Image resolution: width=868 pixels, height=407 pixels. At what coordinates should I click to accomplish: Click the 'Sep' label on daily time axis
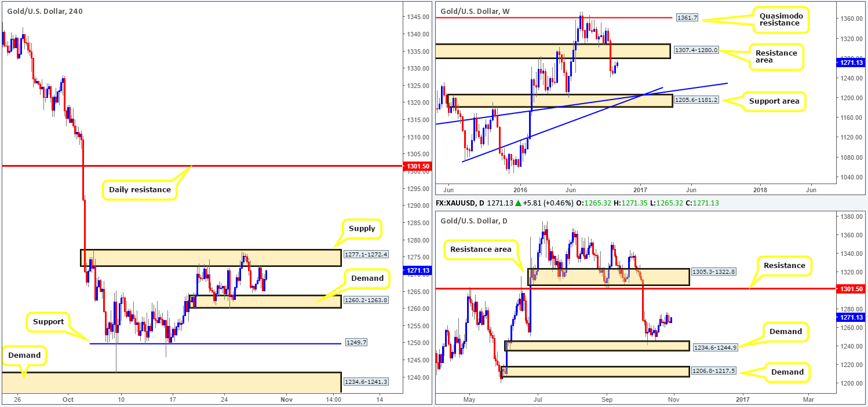[607, 399]
